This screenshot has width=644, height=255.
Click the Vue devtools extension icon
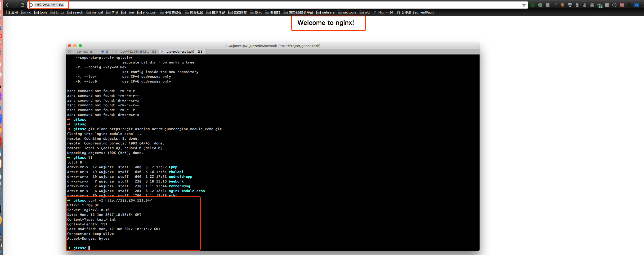click(555, 5)
